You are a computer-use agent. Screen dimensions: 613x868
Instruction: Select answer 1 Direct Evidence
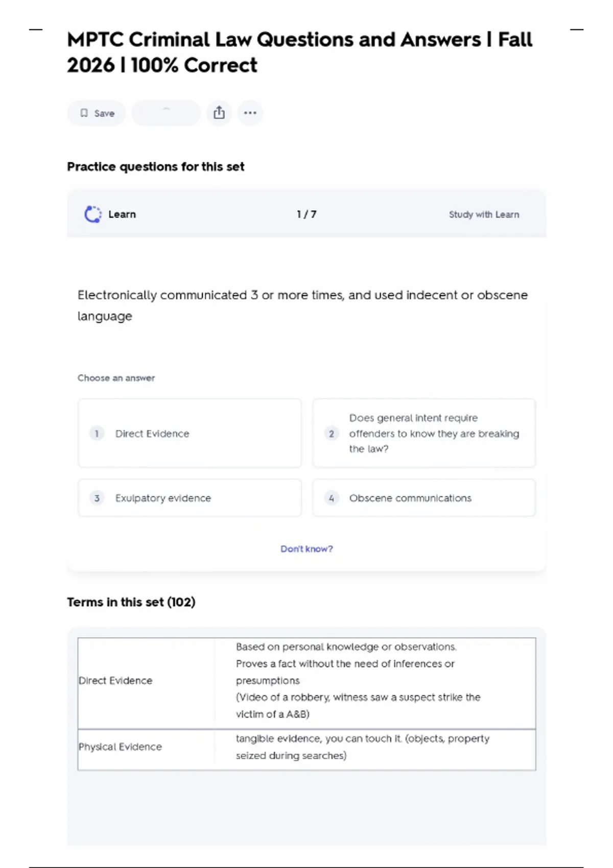(190, 433)
